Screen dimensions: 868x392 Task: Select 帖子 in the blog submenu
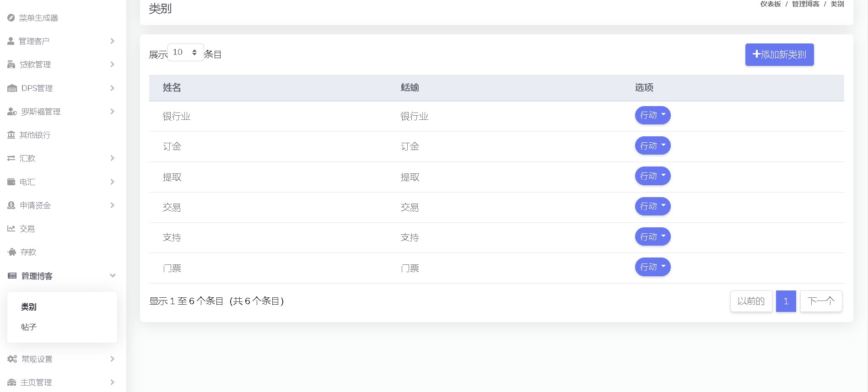tap(29, 327)
